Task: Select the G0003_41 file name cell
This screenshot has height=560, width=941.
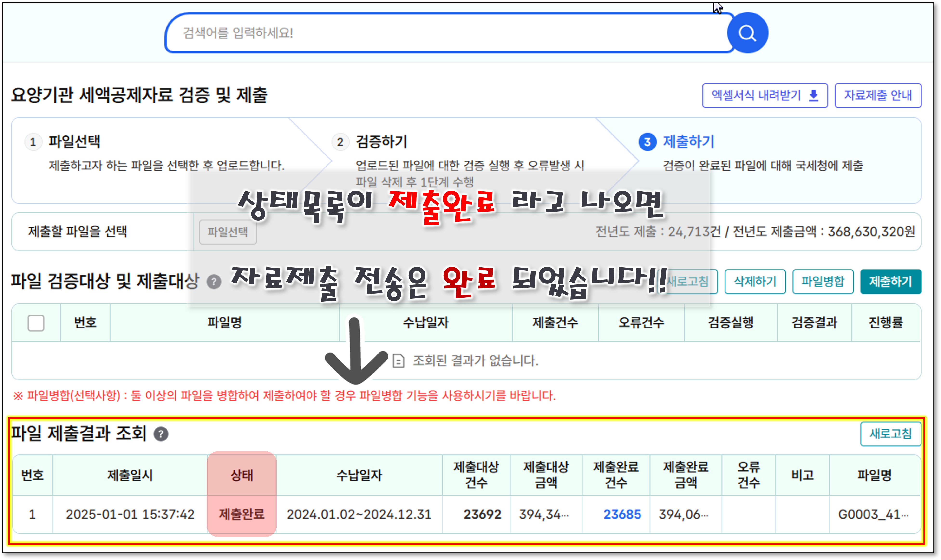Action: [873, 514]
